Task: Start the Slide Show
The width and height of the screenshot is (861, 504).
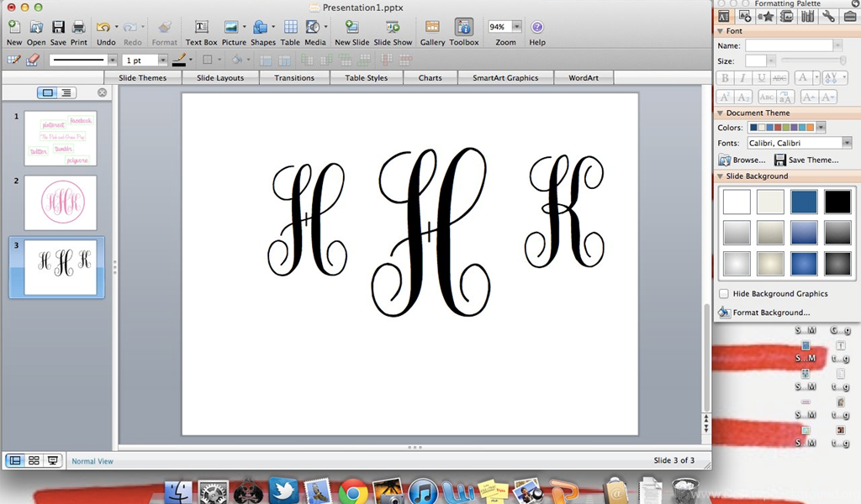Action: pyautogui.click(x=393, y=29)
